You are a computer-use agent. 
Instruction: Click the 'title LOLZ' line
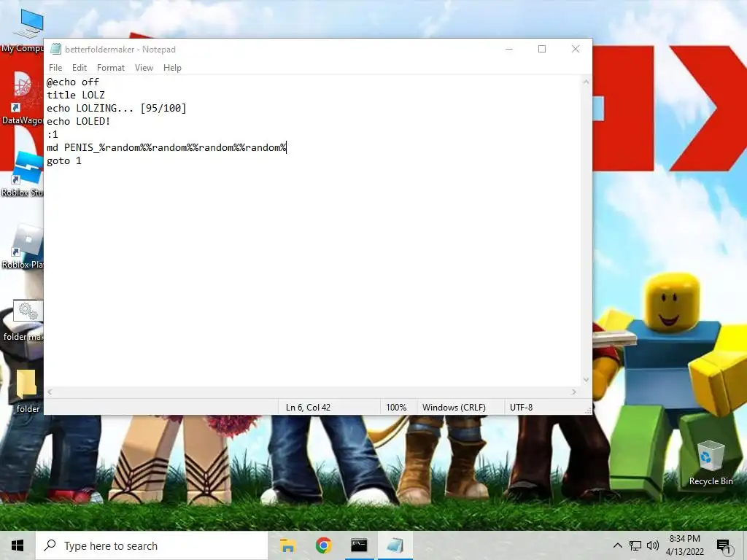(x=76, y=96)
